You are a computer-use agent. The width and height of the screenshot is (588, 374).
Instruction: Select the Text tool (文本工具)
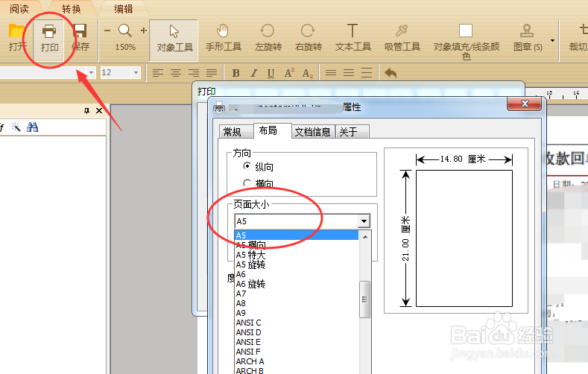coord(353,37)
